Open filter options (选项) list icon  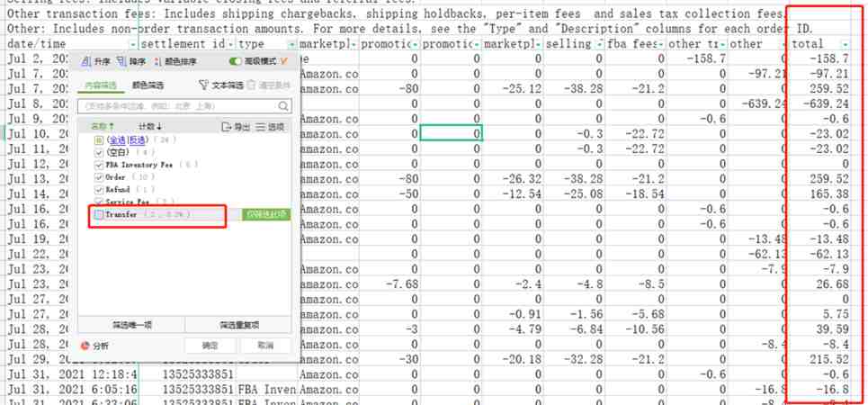tap(261, 127)
